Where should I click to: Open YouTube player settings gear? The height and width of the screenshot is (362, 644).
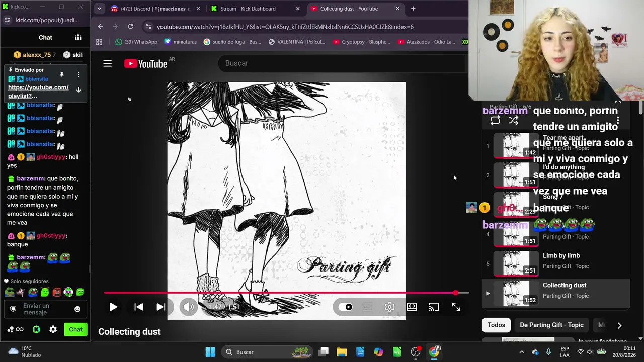point(389,307)
